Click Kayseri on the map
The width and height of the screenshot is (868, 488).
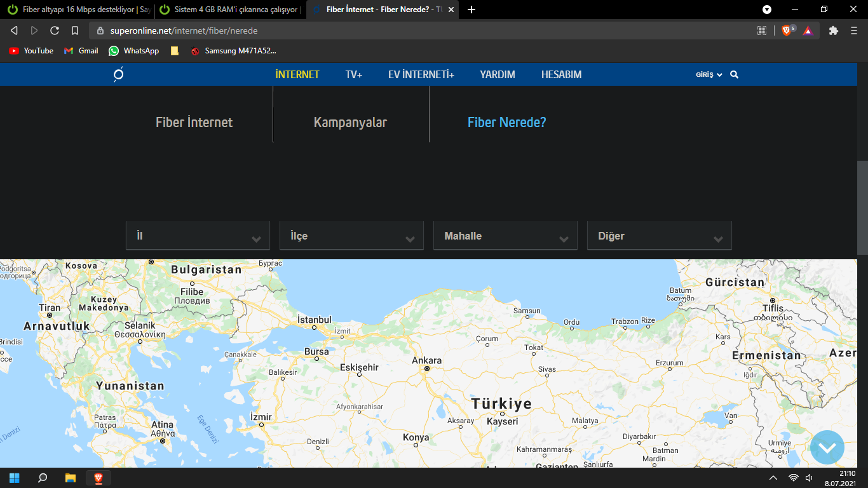(x=503, y=421)
